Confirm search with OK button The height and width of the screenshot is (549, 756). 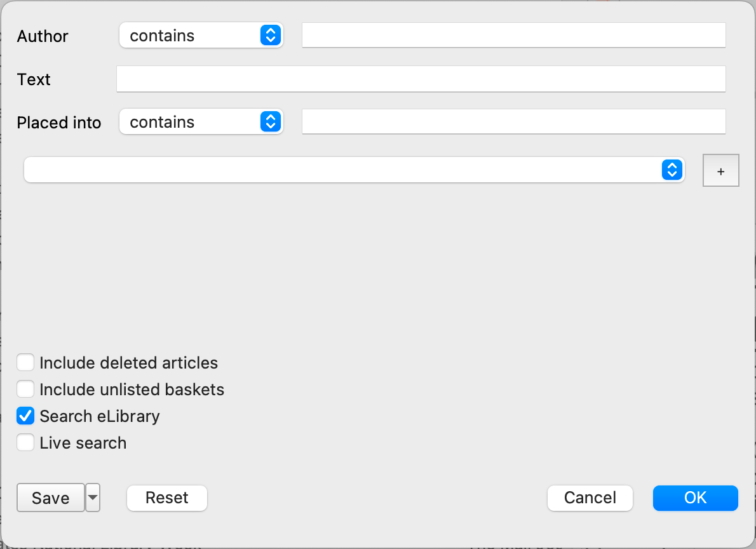[x=695, y=498]
